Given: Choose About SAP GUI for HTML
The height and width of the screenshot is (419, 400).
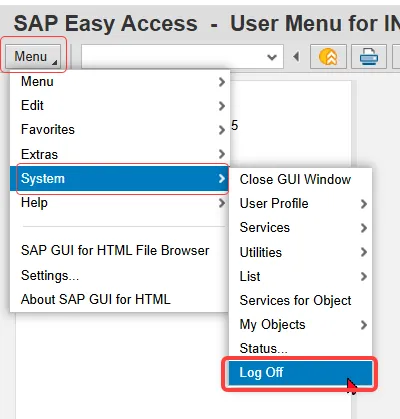Looking at the screenshot, I should coord(120,299).
